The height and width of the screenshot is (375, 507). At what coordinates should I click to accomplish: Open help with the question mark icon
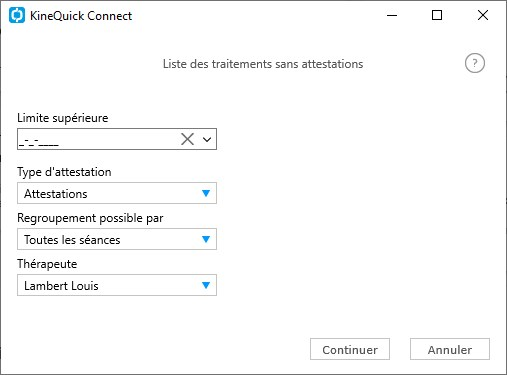click(x=475, y=63)
